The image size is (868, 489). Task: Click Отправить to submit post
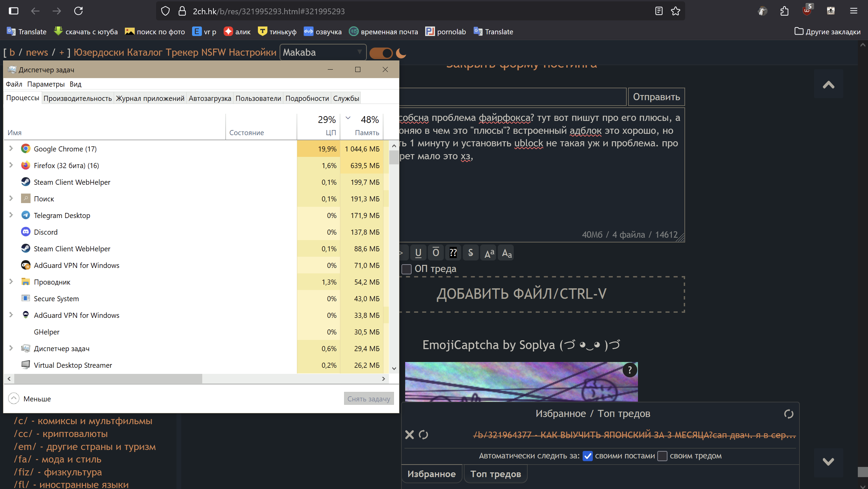click(x=656, y=97)
